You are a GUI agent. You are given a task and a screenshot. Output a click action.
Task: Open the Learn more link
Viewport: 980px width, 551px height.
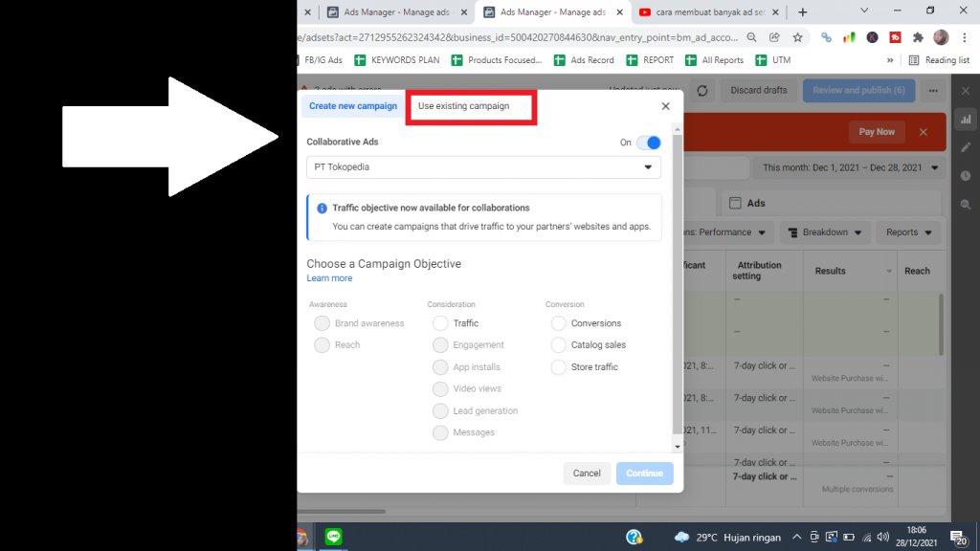pyautogui.click(x=329, y=278)
